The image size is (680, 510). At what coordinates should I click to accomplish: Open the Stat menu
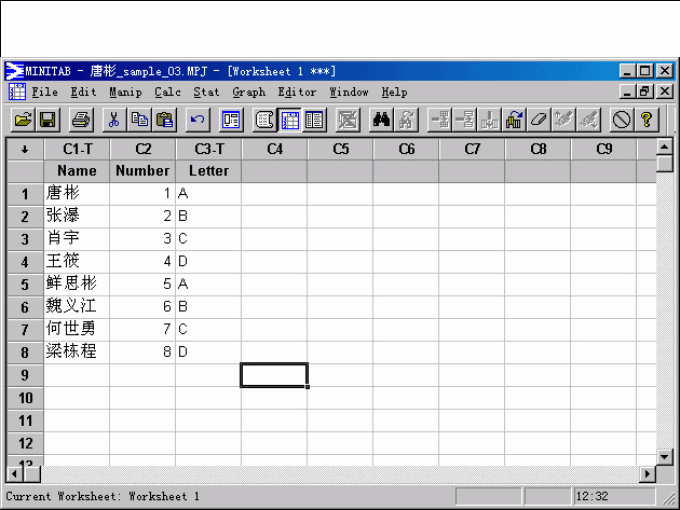pyautogui.click(x=206, y=92)
